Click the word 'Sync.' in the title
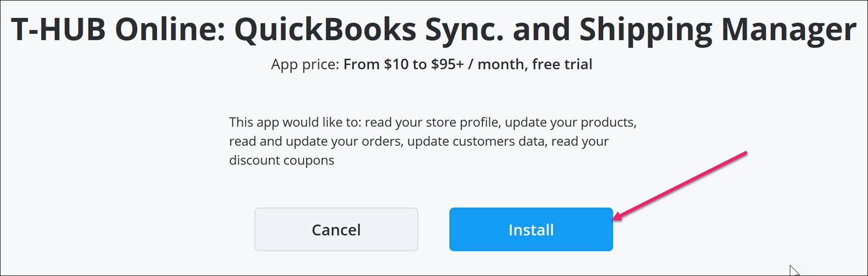868x276 pixels. click(x=465, y=29)
